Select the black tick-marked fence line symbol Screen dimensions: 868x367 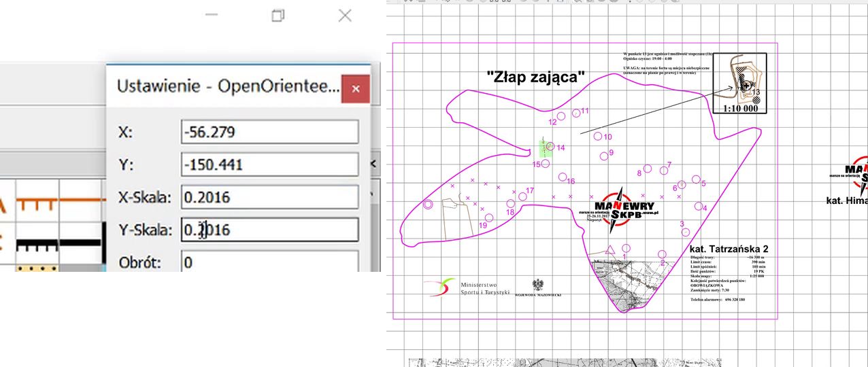coord(37,242)
